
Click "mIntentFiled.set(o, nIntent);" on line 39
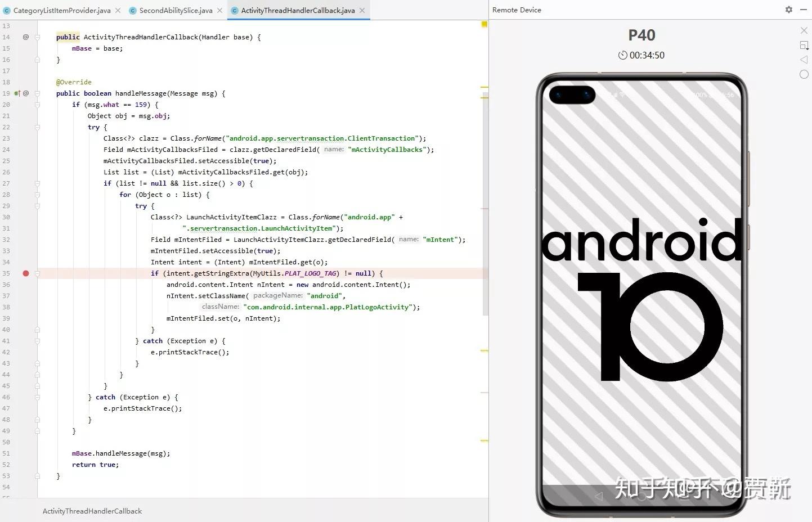point(223,318)
